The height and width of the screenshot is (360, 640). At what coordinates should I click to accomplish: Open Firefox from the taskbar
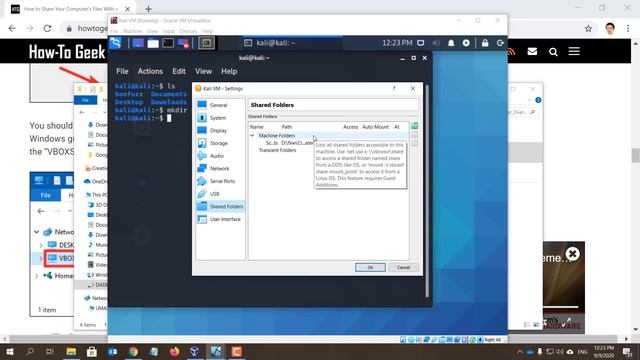coord(174,351)
